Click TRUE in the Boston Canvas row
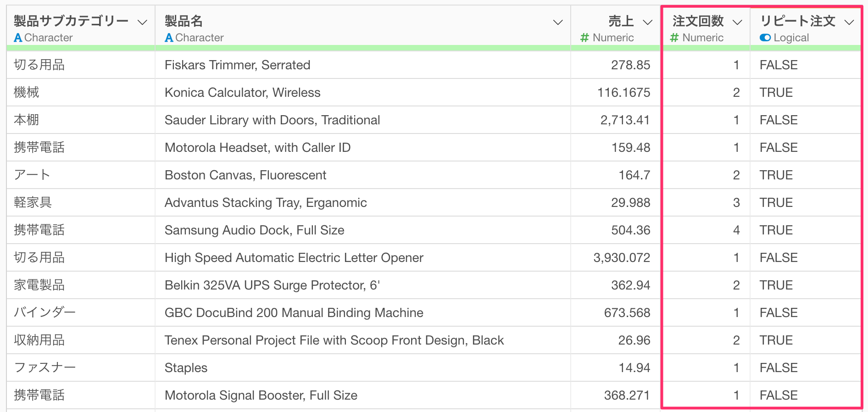This screenshot has width=868, height=412. pos(776,175)
